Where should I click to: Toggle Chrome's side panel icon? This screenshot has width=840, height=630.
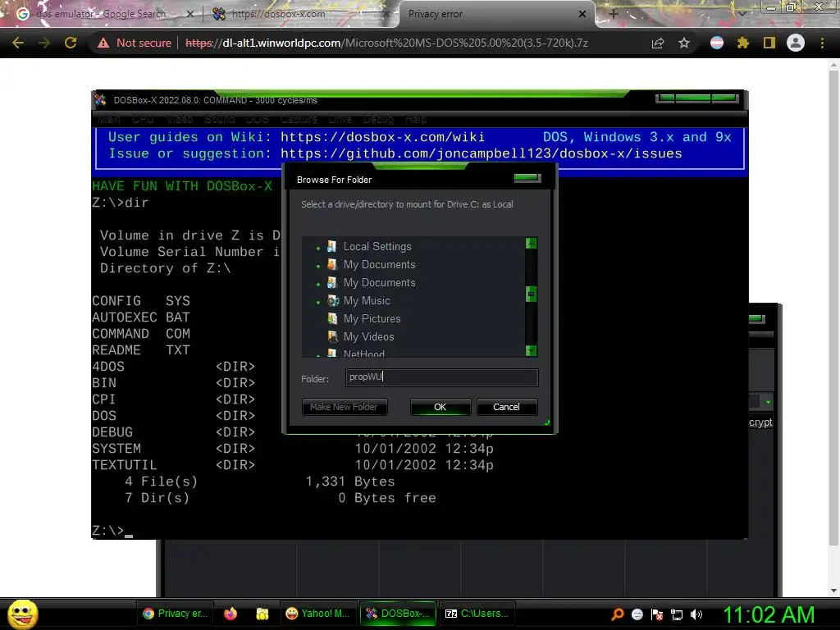pyautogui.click(x=769, y=43)
